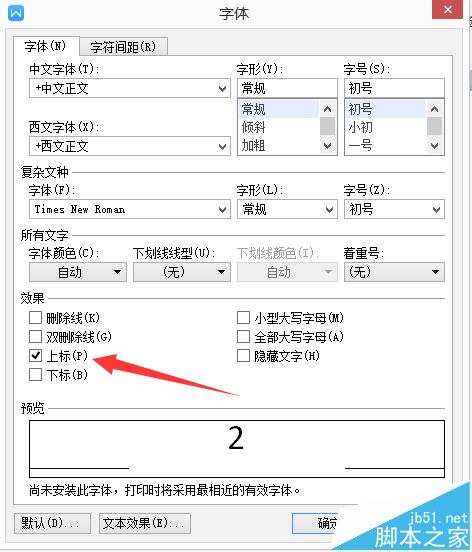The height and width of the screenshot is (552, 472).
Task: Open the 字体颜色 font color picker
Action: pyautogui.click(x=78, y=272)
